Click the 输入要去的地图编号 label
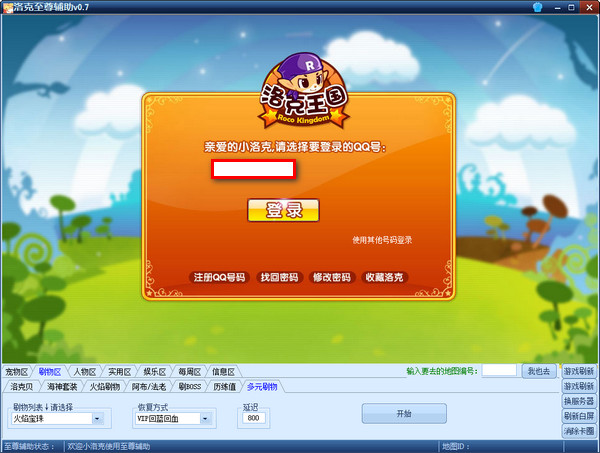Image resolution: width=600 pixels, height=453 pixels. [442, 371]
